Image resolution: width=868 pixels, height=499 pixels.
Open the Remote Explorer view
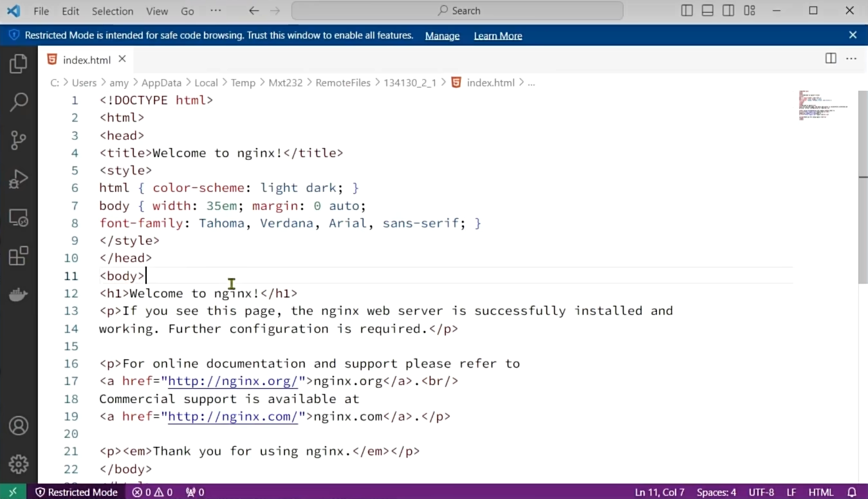(19, 218)
